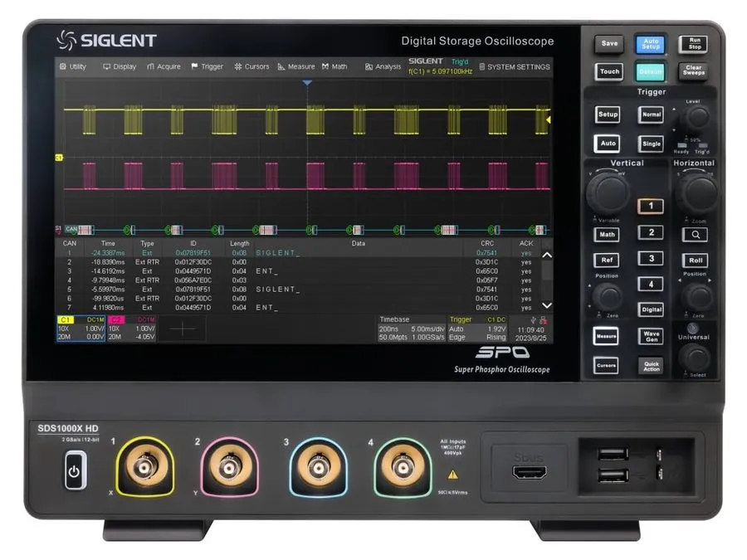Viewport: 747px width, 560px height.
Task: Open the Acquire menu
Action: [x=164, y=66]
